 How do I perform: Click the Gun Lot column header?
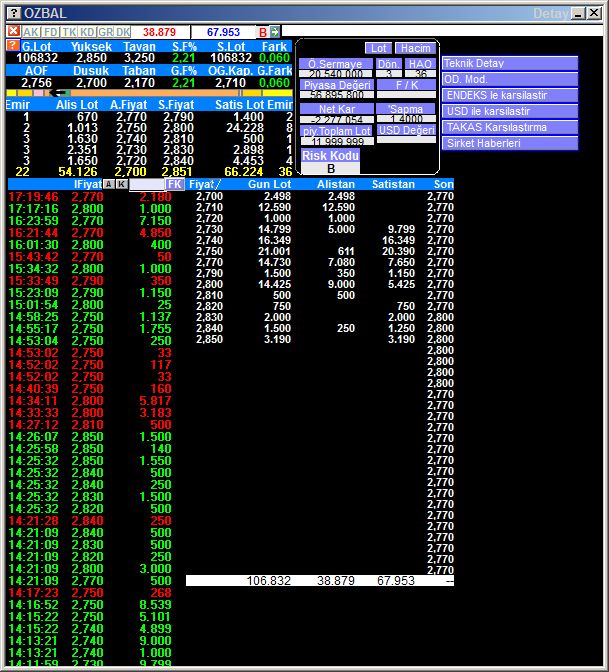[x=269, y=184]
